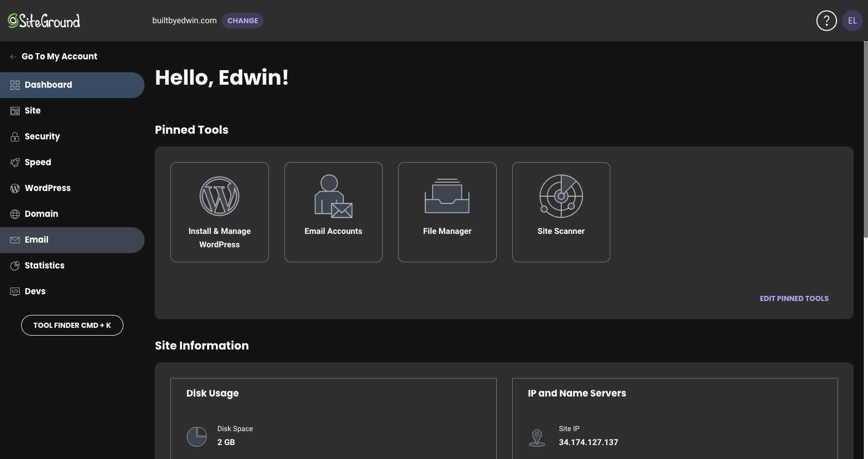Click the File Manager tray icon
Screen dimensions: 868x459
[x=447, y=196]
